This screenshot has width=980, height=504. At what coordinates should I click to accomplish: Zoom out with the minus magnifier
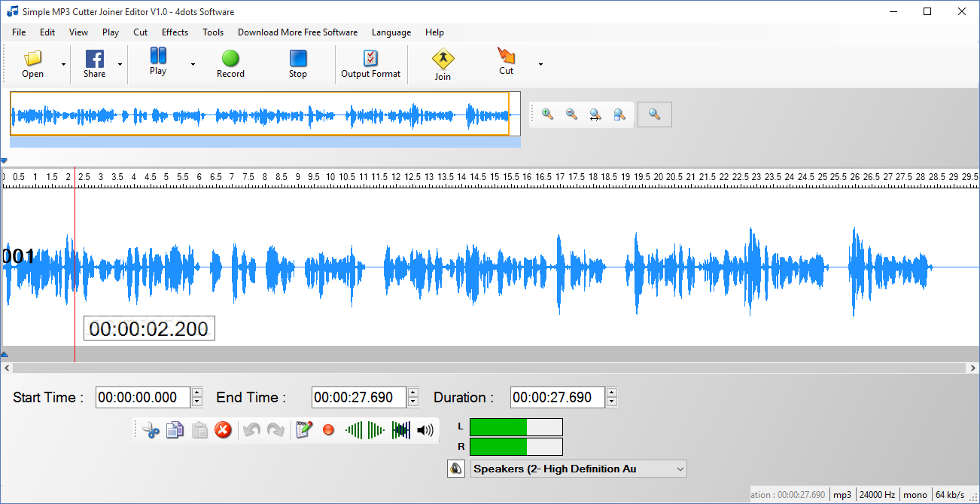click(571, 115)
